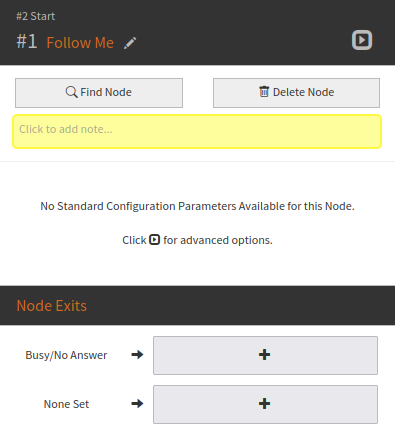Add an exit node for Busy/No Answer

point(265,355)
